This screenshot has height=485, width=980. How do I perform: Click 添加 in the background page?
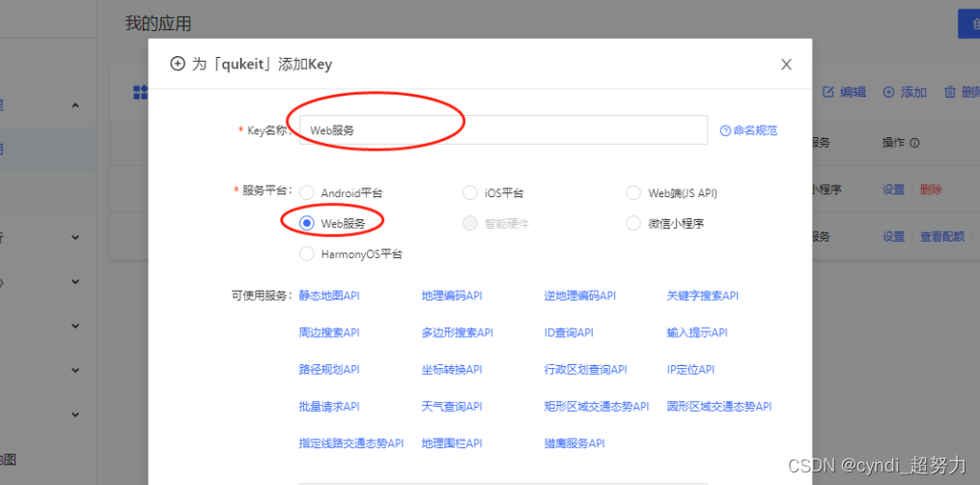[913, 92]
